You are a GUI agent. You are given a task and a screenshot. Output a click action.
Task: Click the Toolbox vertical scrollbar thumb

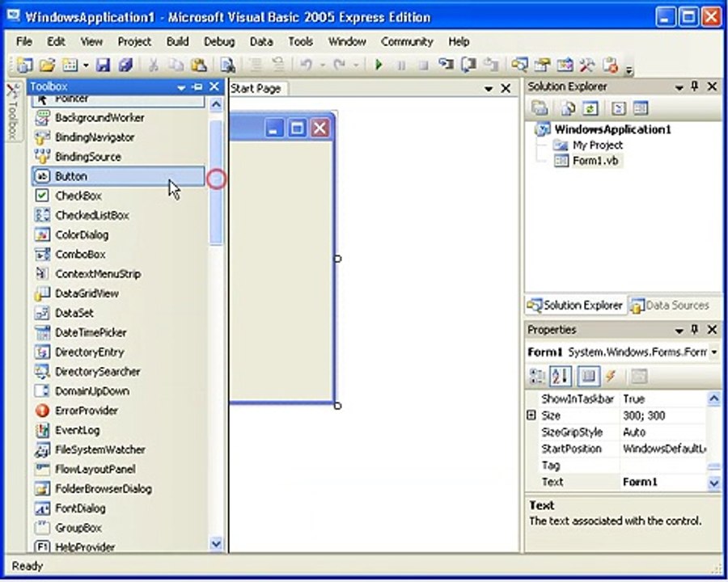(216, 182)
